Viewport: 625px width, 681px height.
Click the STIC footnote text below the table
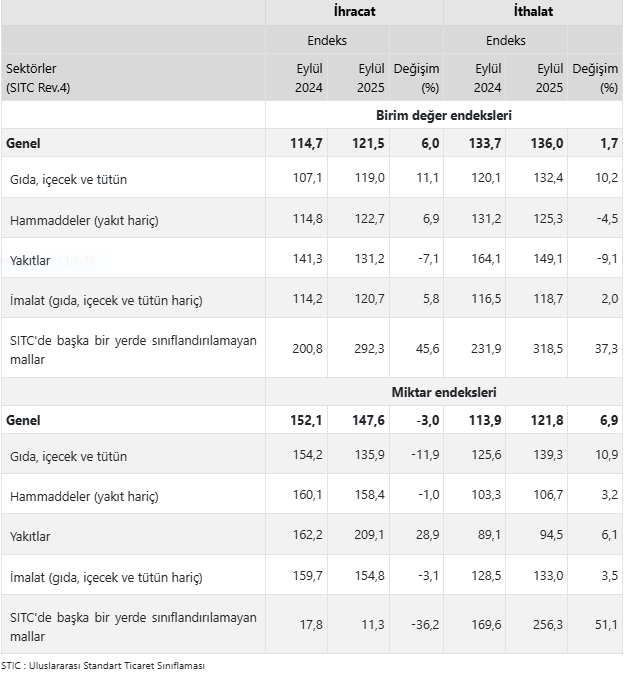pos(104,666)
